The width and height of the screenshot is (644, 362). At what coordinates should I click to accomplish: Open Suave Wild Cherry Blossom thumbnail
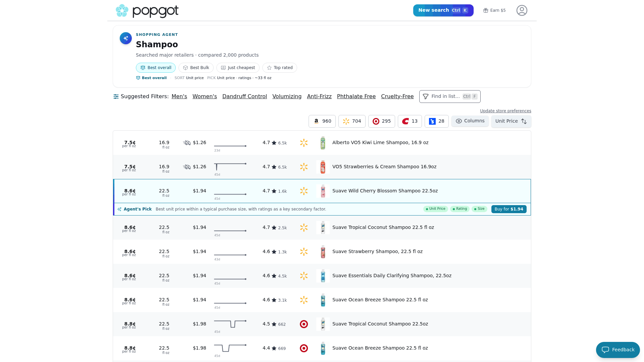tap(323, 191)
